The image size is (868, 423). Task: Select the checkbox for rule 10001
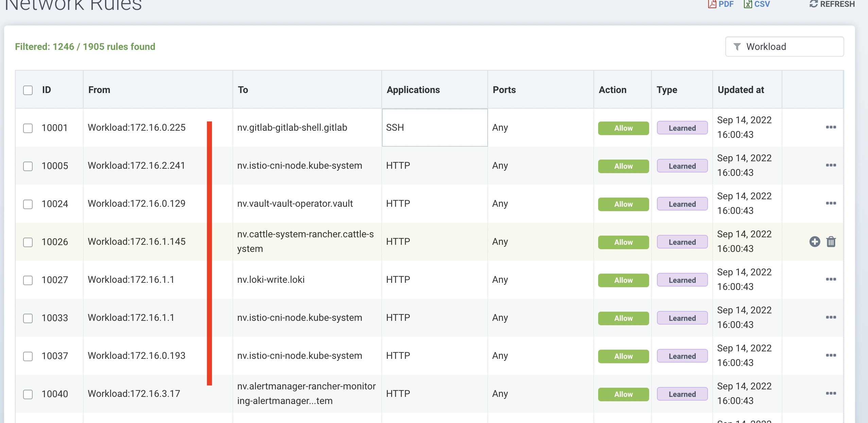(x=28, y=128)
